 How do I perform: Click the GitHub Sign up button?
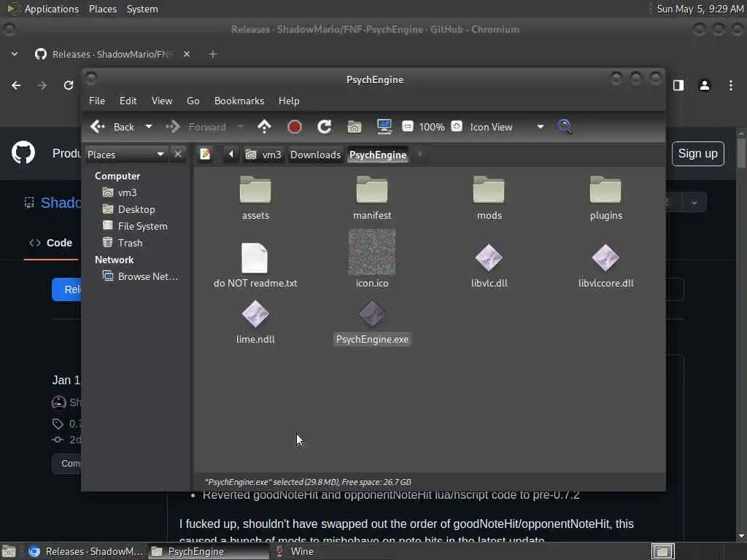click(x=698, y=154)
